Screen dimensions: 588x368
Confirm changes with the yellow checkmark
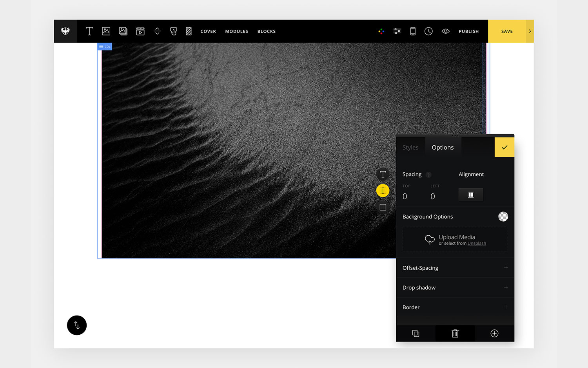coord(504,147)
